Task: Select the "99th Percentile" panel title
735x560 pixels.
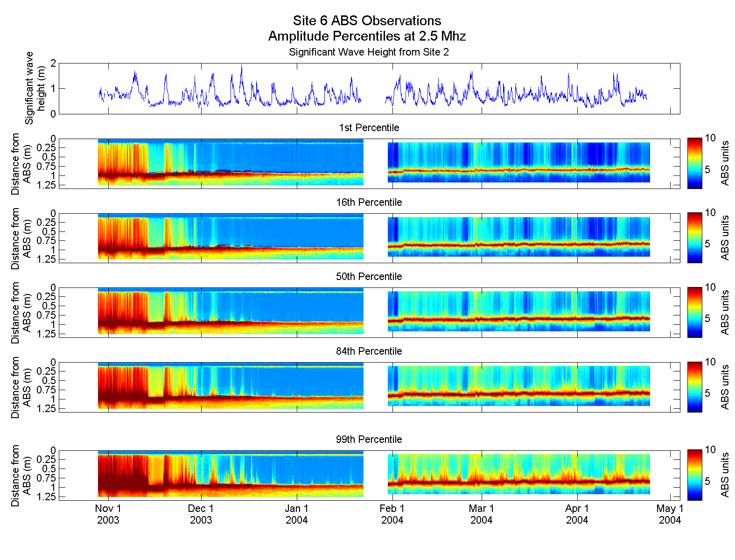Action: pos(369,440)
